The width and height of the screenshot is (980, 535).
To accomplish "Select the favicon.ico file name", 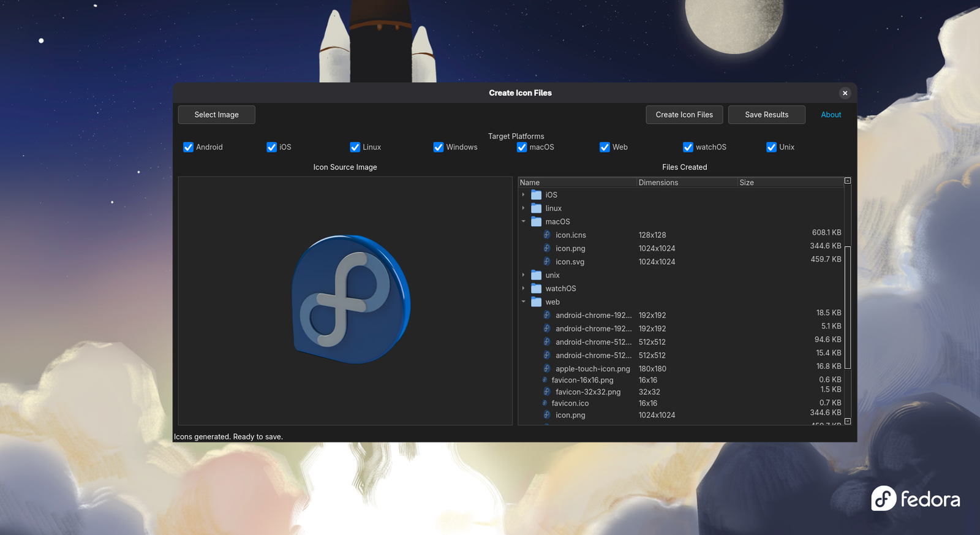I will (x=570, y=403).
